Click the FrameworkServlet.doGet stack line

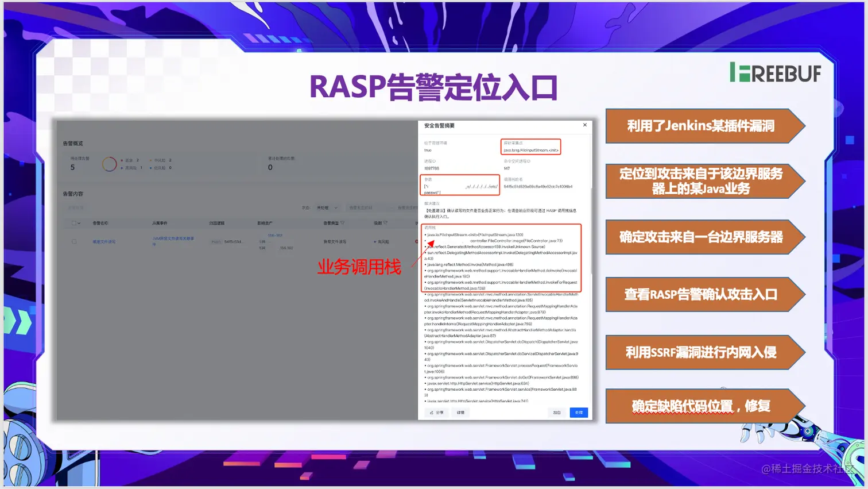[x=502, y=378]
